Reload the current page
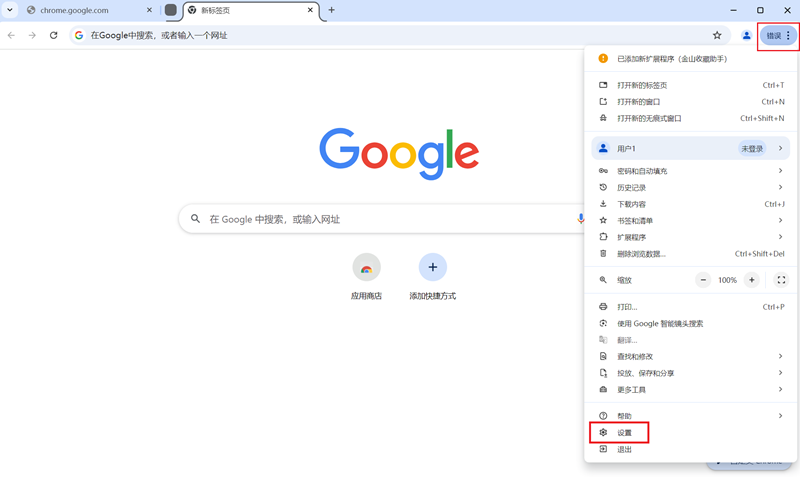Image resolution: width=800 pixels, height=477 pixels. [54, 35]
